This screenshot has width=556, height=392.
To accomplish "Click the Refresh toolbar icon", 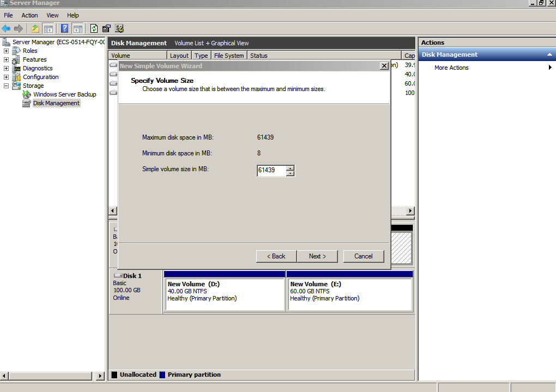I will click(94, 29).
